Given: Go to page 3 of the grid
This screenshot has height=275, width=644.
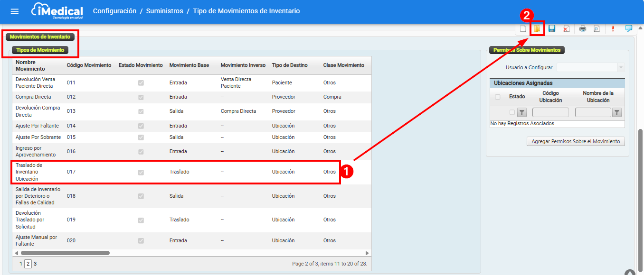Looking at the screenshot, I should pos(35,264).
